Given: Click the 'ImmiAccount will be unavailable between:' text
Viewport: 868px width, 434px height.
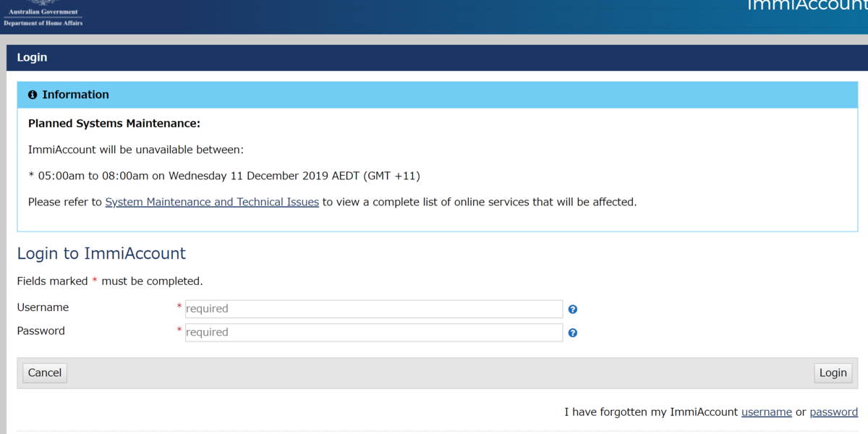Looking at the screenshot, I should pos(136,150).
